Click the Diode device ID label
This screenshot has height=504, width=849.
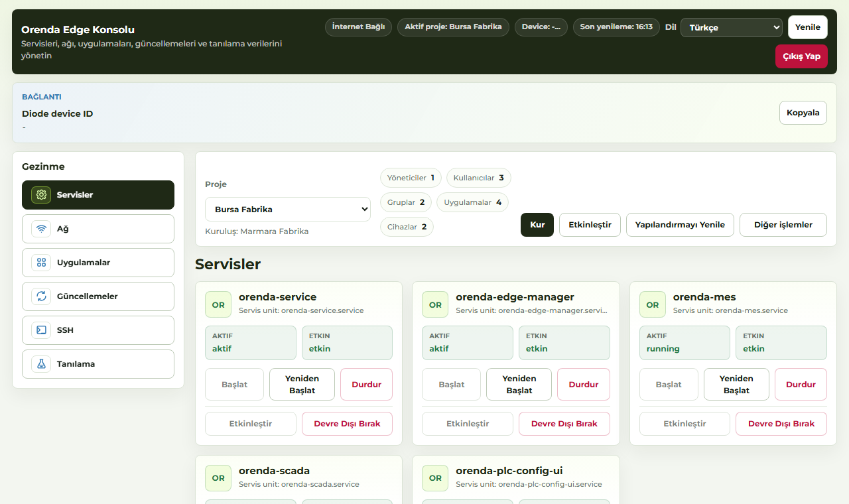[x=58, y=114]
